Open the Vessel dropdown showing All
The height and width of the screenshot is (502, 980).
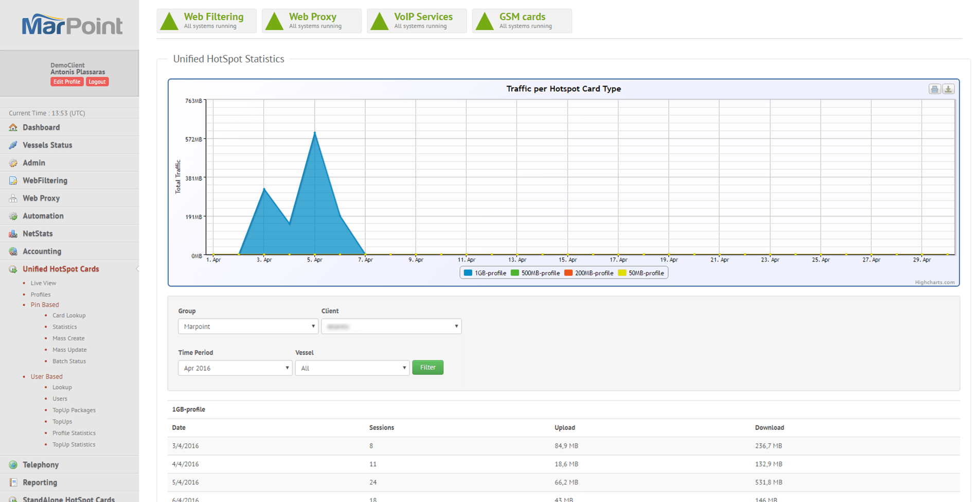pos(352,368)
